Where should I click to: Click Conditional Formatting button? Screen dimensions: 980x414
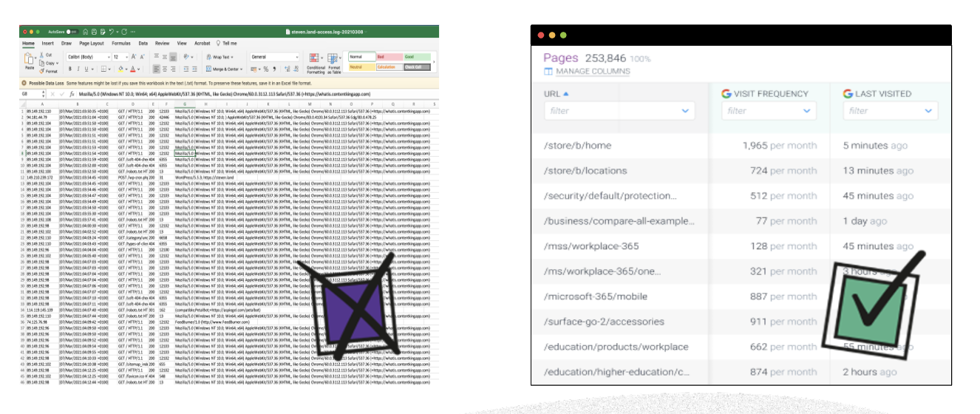(x=316, y=63)
